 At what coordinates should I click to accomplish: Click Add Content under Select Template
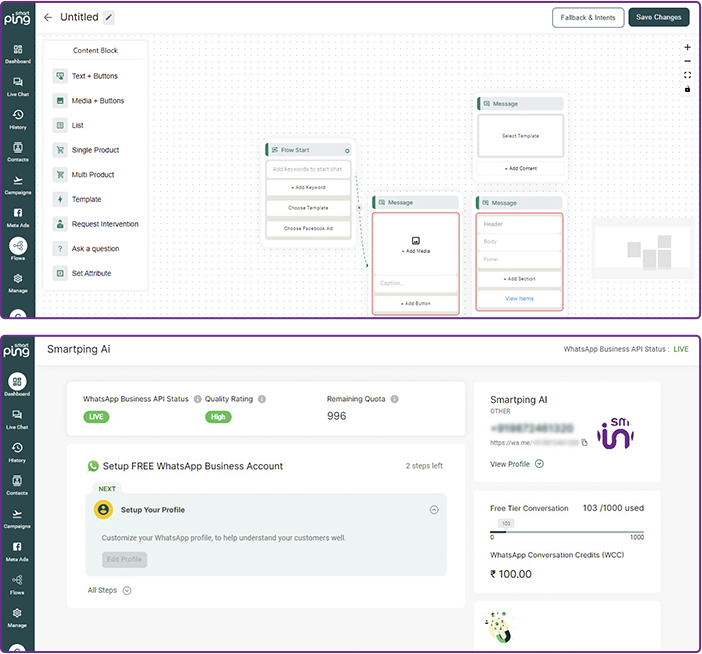pyautogui.click(x=520, y=168)
